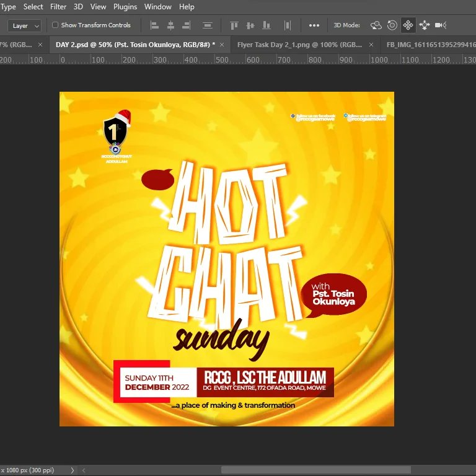Open the Layer auto-select dropdown
The image size is (476, 476).
click(x=25, y=26)
